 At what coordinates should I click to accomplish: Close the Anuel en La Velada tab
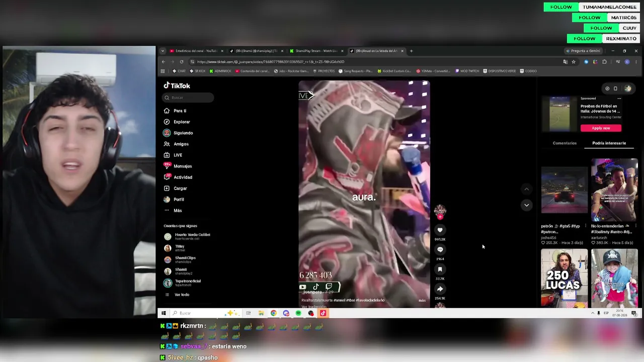pos(402,51)
